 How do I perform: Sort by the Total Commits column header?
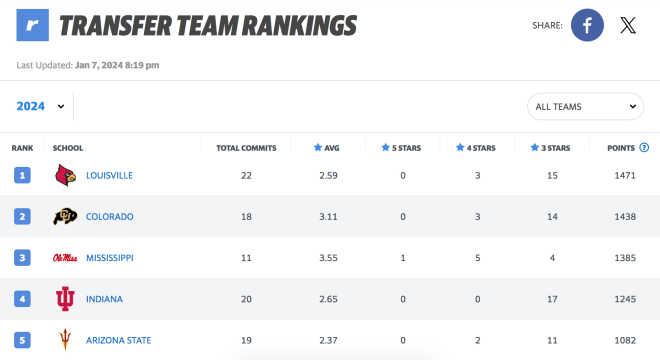tap(246, 148)
